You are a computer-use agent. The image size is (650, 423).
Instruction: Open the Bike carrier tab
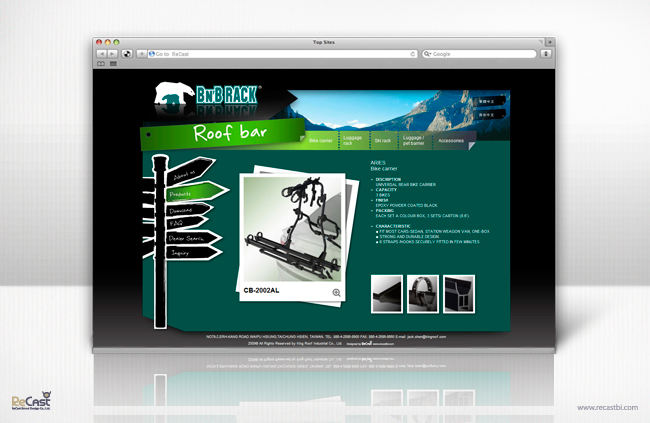pyautogui.click(x=321, y=141)
